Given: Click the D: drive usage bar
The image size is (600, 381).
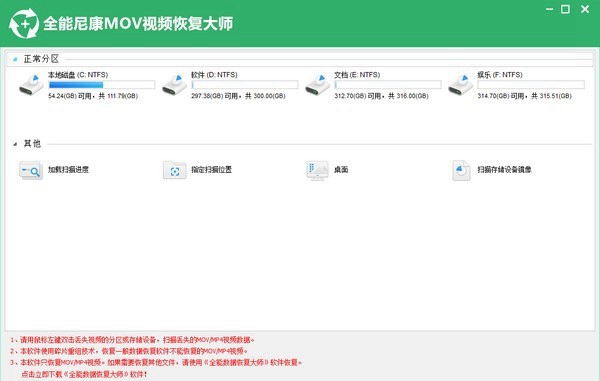Looking at the screenshot, I should click(x=245, y=85).
